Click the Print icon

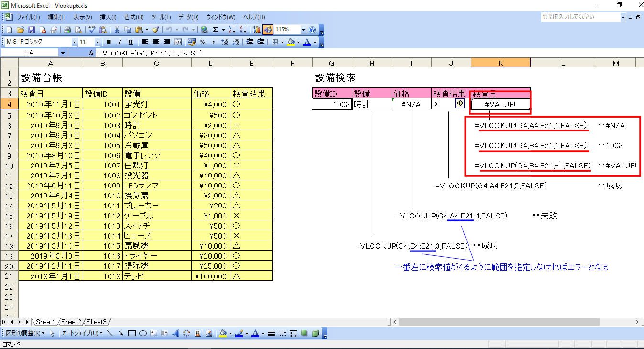pyautogui.click(x=67, y=30)
